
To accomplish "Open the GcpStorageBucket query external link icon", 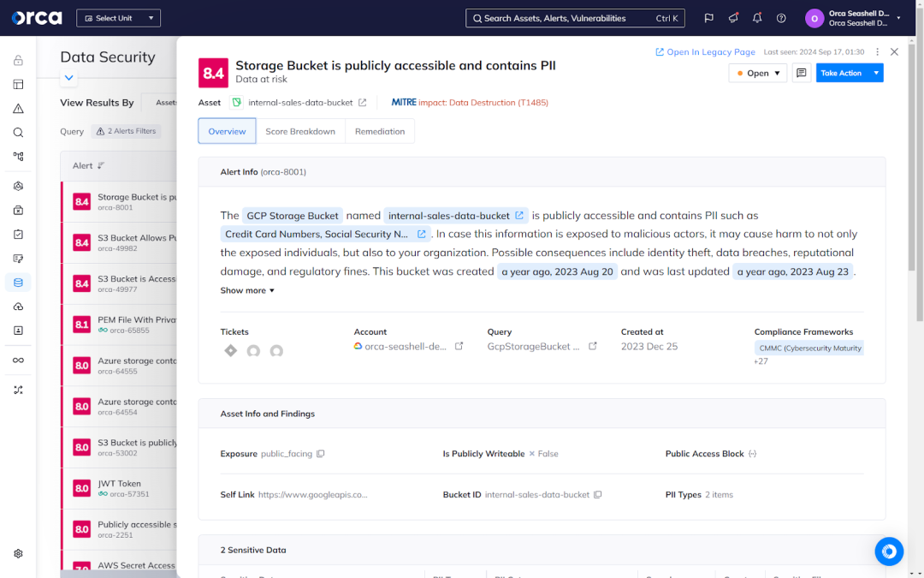I will [593, 346].
